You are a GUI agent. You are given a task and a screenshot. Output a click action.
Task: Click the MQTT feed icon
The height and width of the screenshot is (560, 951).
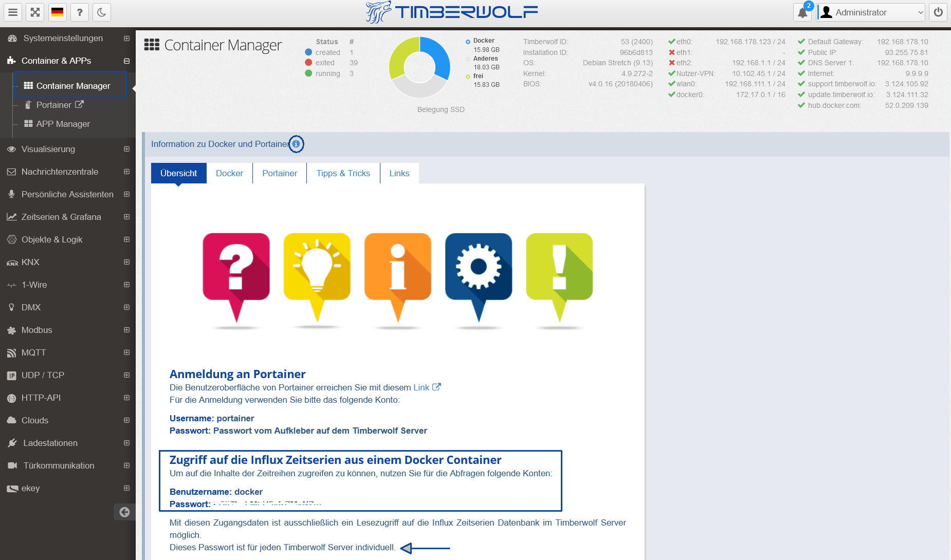[12, 353]
